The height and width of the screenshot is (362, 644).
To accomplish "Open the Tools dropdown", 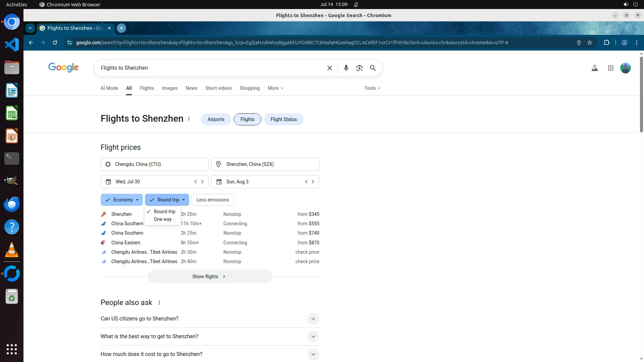I will click(x=372, y=88).
